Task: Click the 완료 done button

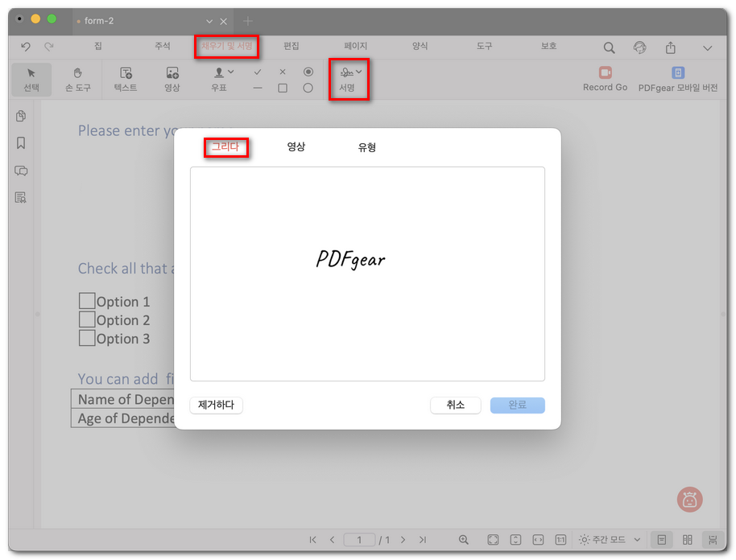Action: click(517, 406)
